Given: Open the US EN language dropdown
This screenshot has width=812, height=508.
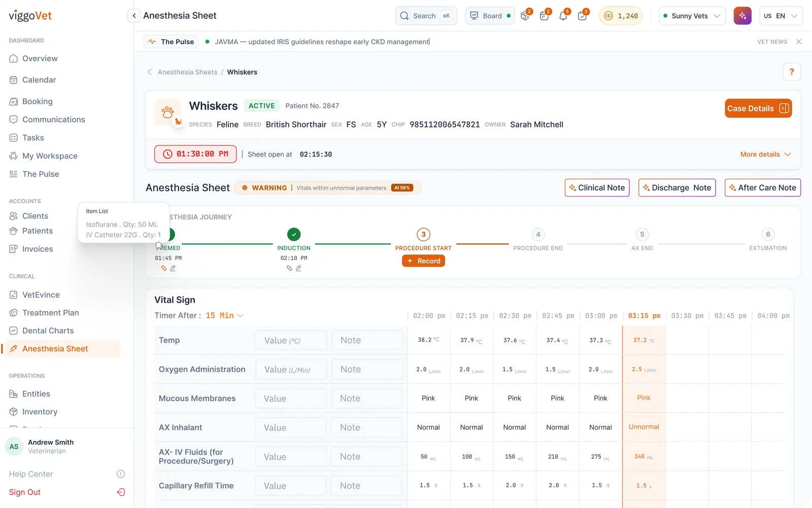Looking at the screenshot, I should pyautogui.click(x=781, y=16).
